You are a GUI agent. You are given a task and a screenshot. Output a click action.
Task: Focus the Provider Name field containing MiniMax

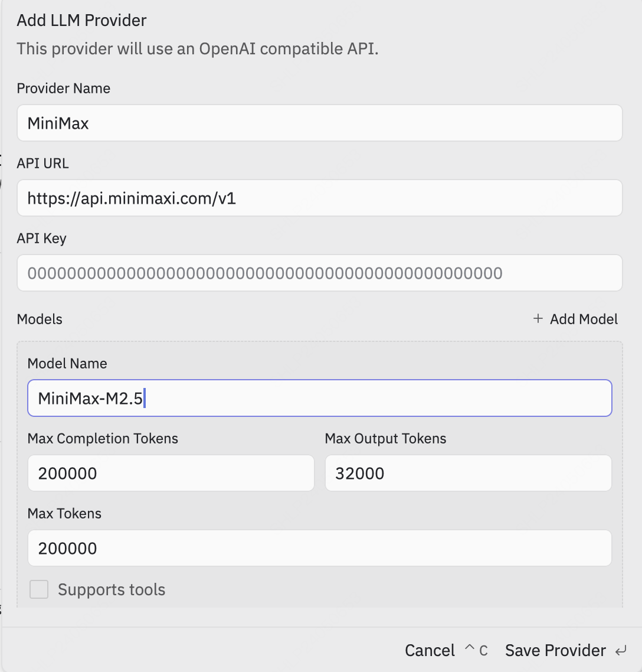319,123
